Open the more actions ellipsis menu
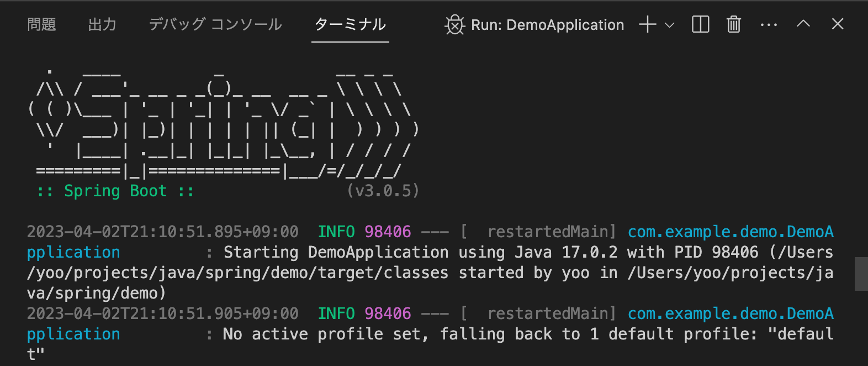 pos(769,25)
